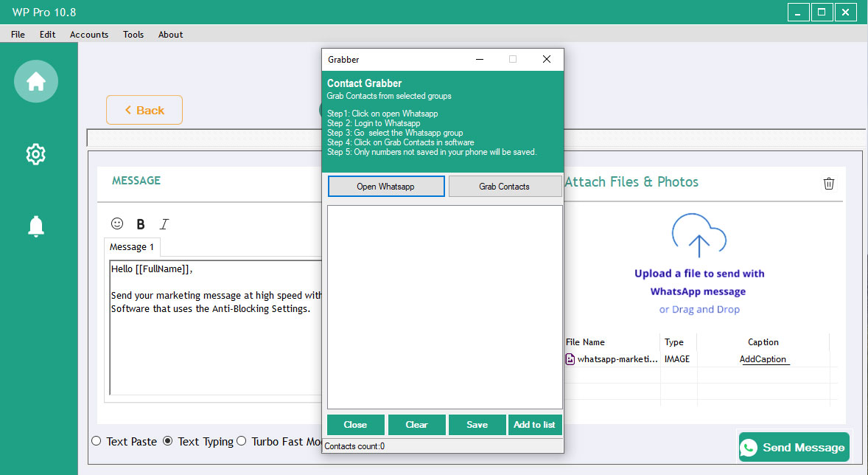Minimize the WP Pro main window
The width and height of the screenshot is (868, 475).
pos(798,13)
